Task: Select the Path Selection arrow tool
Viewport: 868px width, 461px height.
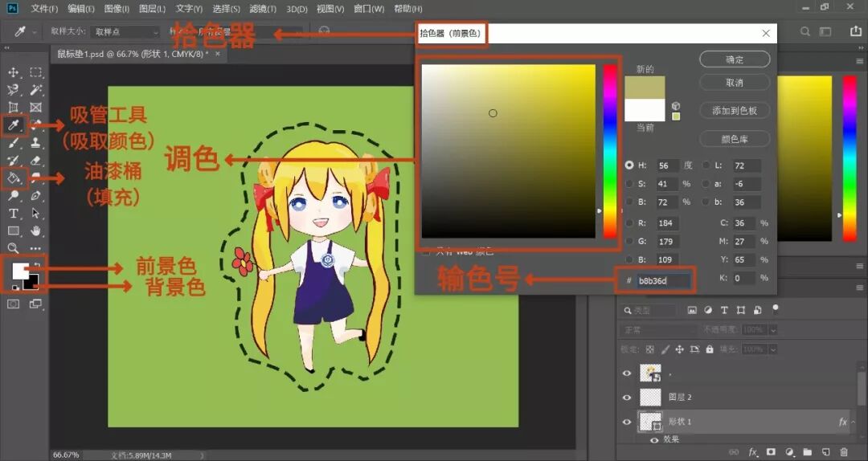Action: (x=35, y=213)
